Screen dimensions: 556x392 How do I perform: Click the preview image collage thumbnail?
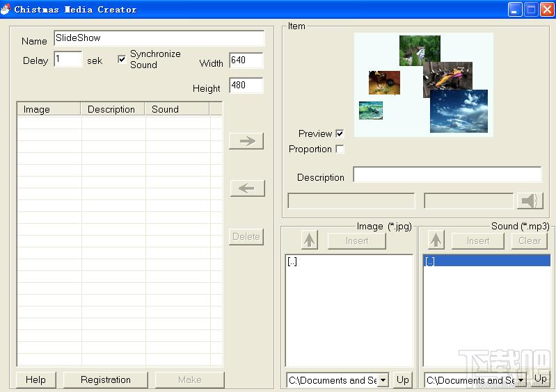423,85
